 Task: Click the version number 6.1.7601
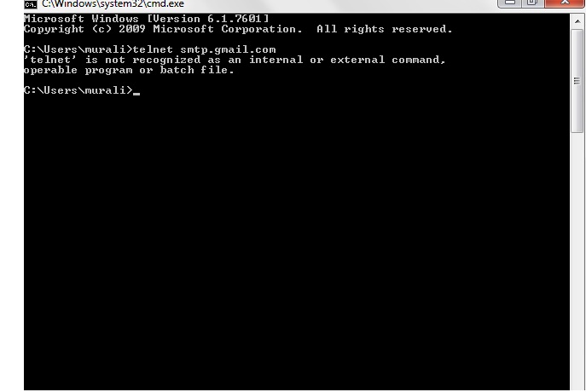(235, 19)
